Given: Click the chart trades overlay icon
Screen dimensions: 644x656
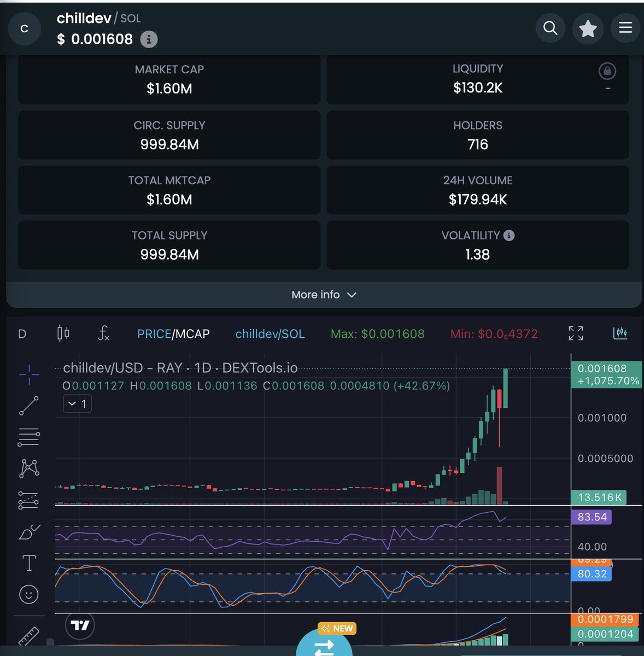Looking at the screenshot, I should 620,333.
